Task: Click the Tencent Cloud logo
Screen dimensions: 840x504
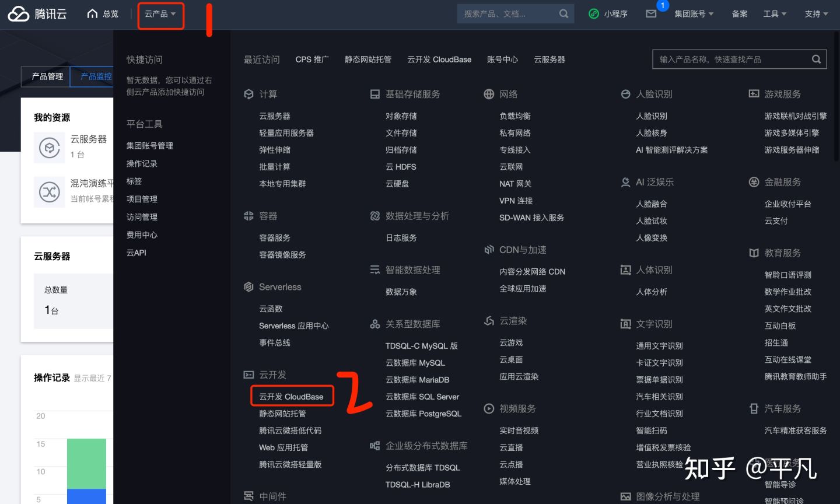Action: coord(37,14)
